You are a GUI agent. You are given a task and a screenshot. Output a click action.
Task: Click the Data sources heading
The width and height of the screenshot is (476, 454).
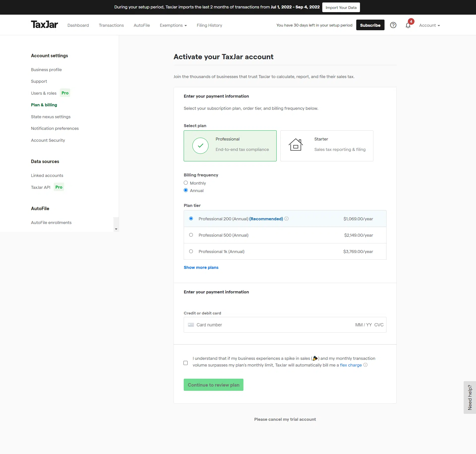click(x=45, y=161)
